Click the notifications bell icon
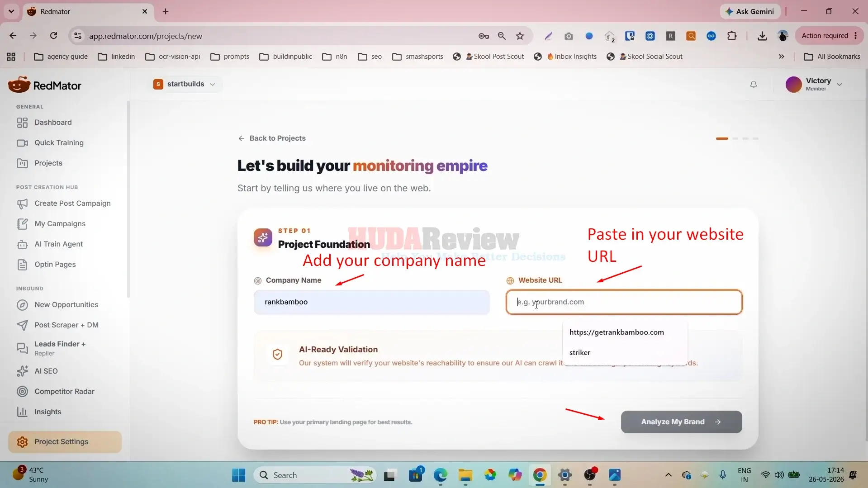This screenshot has width=868, height=488. (x=753, y=84)
